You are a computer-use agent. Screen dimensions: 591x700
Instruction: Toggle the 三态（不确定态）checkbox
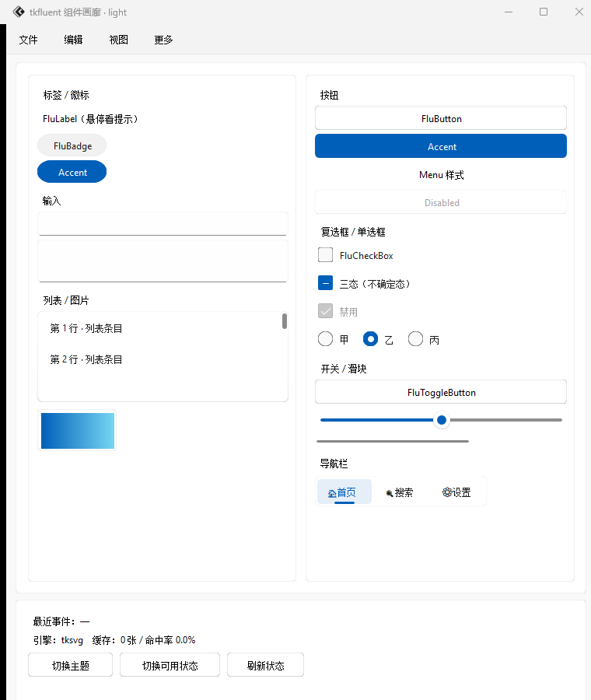[x=325, y=283]
